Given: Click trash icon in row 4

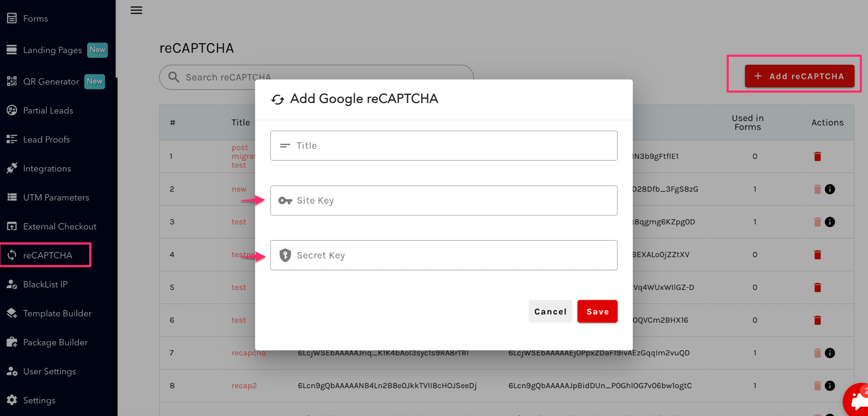Looking at the screenshot, I should tap(817, 255).
